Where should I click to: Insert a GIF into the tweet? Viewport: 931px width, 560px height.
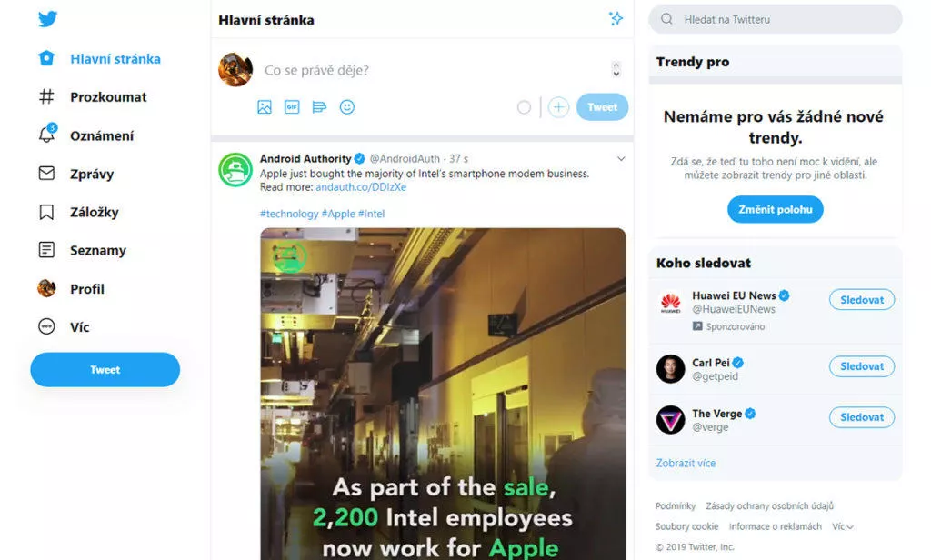(292, 107)
